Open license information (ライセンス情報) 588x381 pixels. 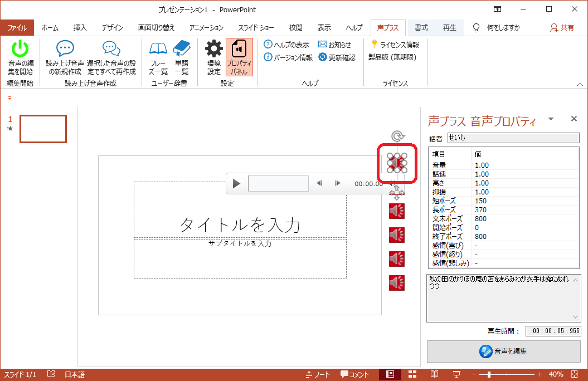pyautogui.click(x=395, y=45)
